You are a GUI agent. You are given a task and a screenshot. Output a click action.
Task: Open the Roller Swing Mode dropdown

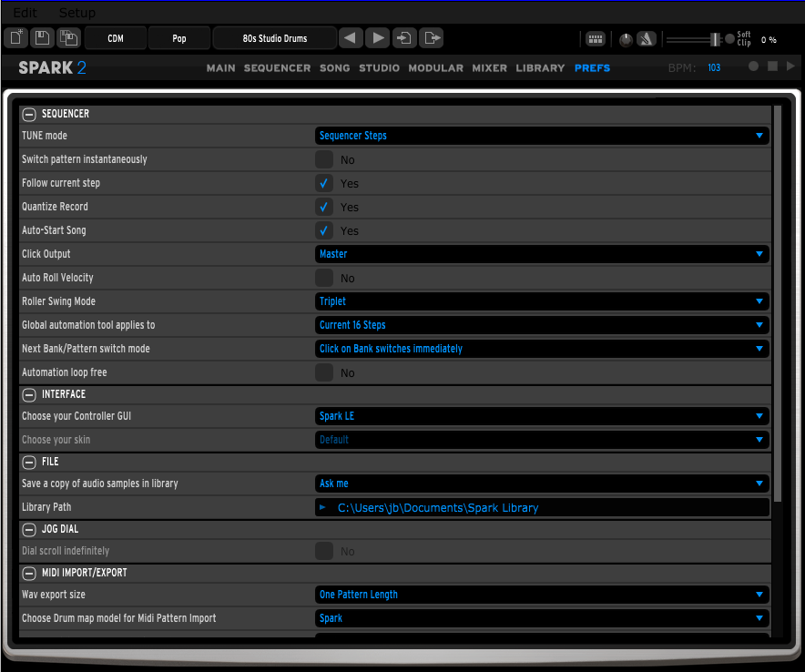click(x=542, y=301)
